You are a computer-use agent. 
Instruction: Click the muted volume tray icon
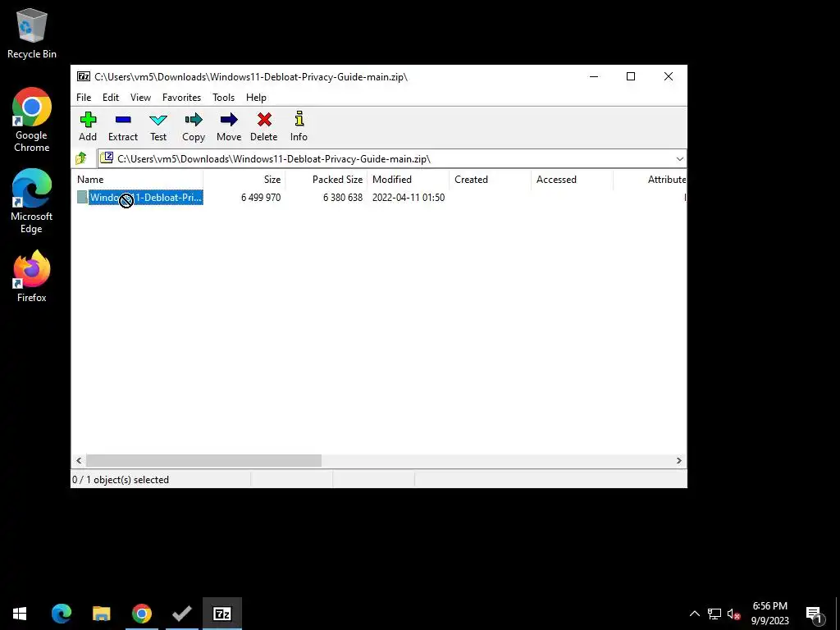tap(733, 614)
